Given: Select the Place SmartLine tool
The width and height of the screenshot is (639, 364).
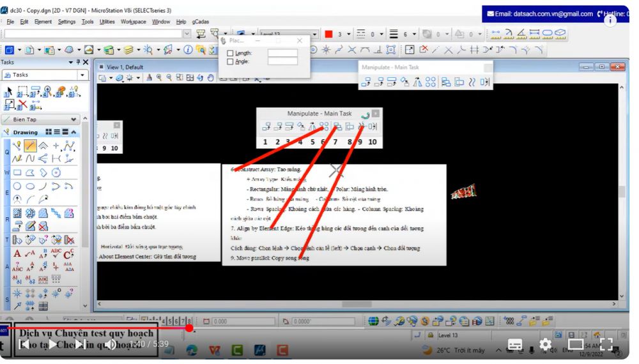Looking at the screenshot, I should click(x=29, y=146).
